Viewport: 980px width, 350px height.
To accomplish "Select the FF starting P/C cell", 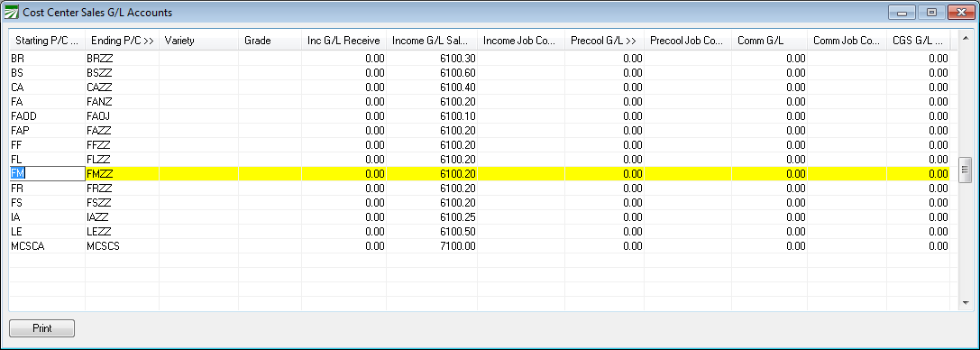I will pyautogui.click(x=47, y=145).
